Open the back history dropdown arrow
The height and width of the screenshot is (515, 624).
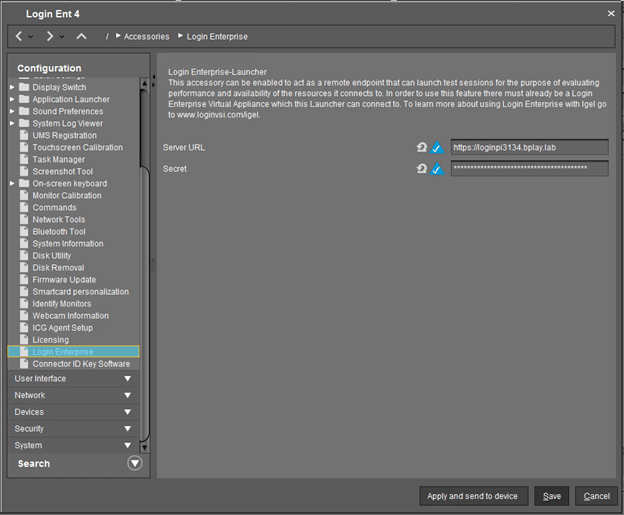[31, 37]
